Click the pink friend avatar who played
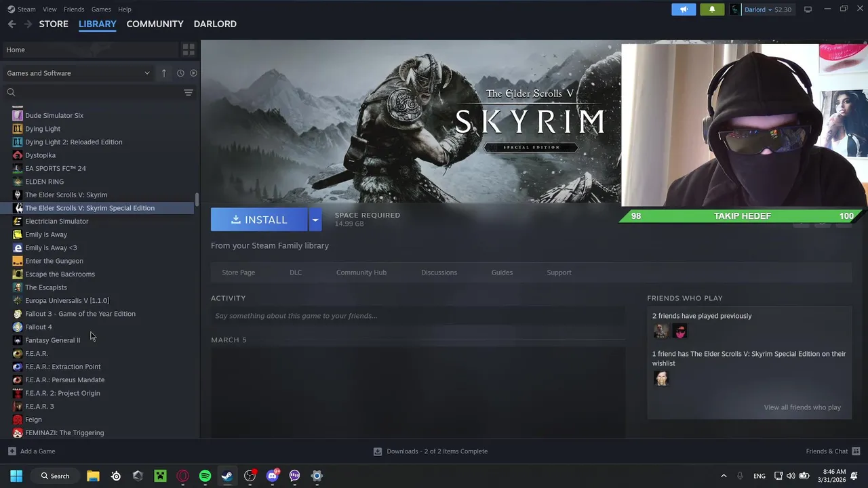 pyautogui.click(x=679, y=331)
